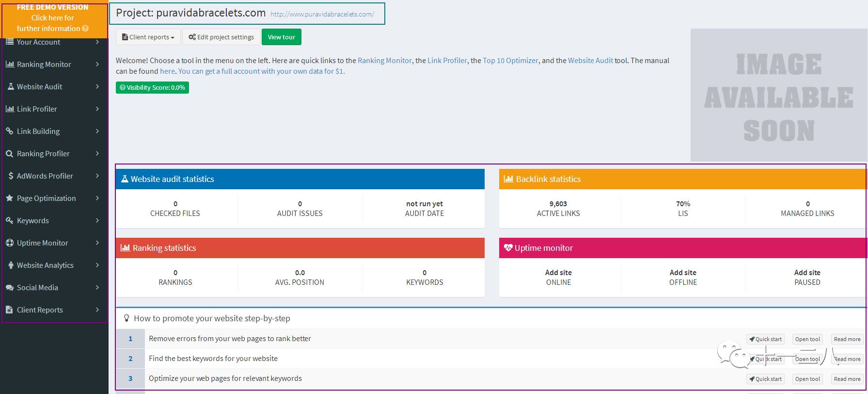Viewport: 868px width, 394px height.
Task: Expand the Keywords chevron arrow
Action: pyautogui.click(x=97, y=220)
